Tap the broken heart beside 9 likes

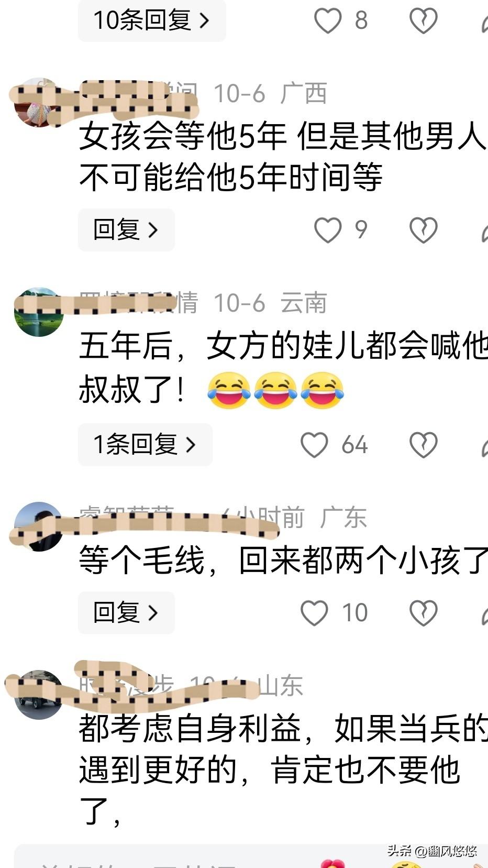(x=423, y=230)
